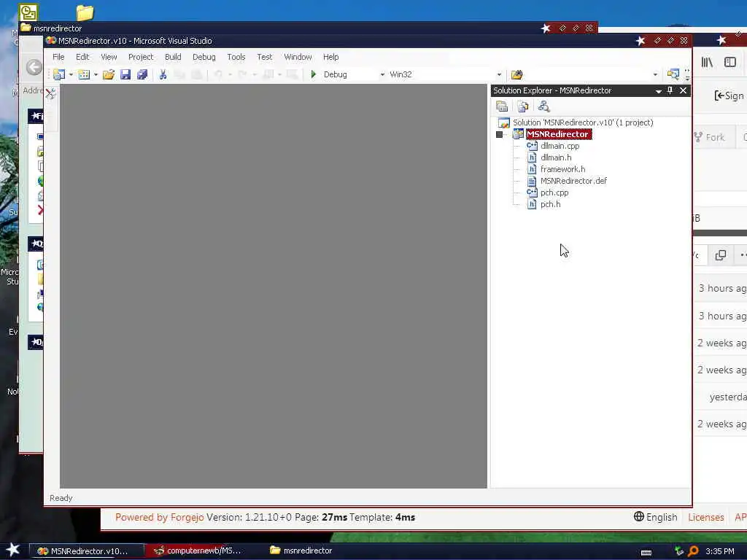Open the Window menu
Viewport: 747px width, 560px height.
[x=298, y=57]
